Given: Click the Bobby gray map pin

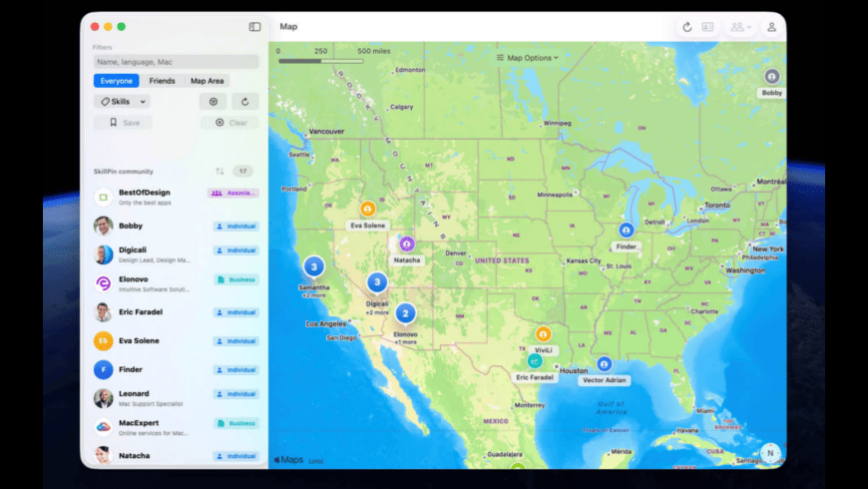Looking at the screenshot, I should pos(771,77).
